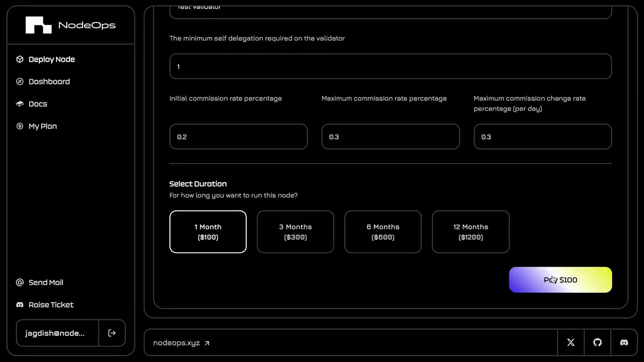Confirm the 1 Month ($100) duration selection
The height and width of the screenshot is (362, 644).
click(x=208, y=232)
